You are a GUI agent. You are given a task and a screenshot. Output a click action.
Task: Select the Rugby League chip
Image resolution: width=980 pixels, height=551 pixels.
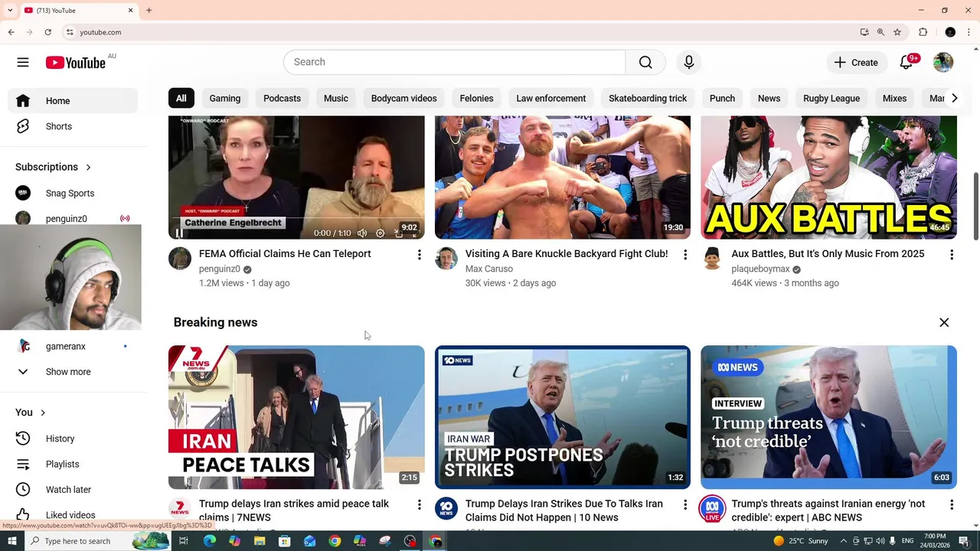coord(831,98)
